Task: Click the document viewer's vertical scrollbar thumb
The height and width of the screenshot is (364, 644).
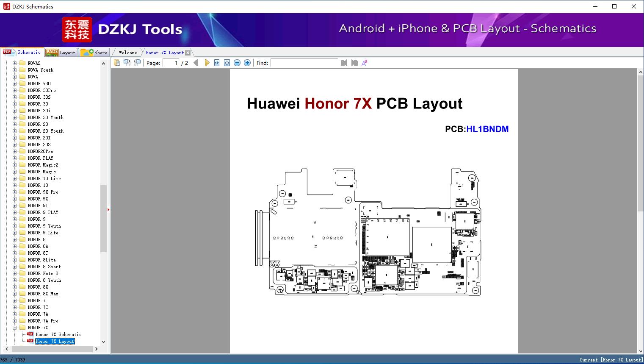Action: coord(641,144)
